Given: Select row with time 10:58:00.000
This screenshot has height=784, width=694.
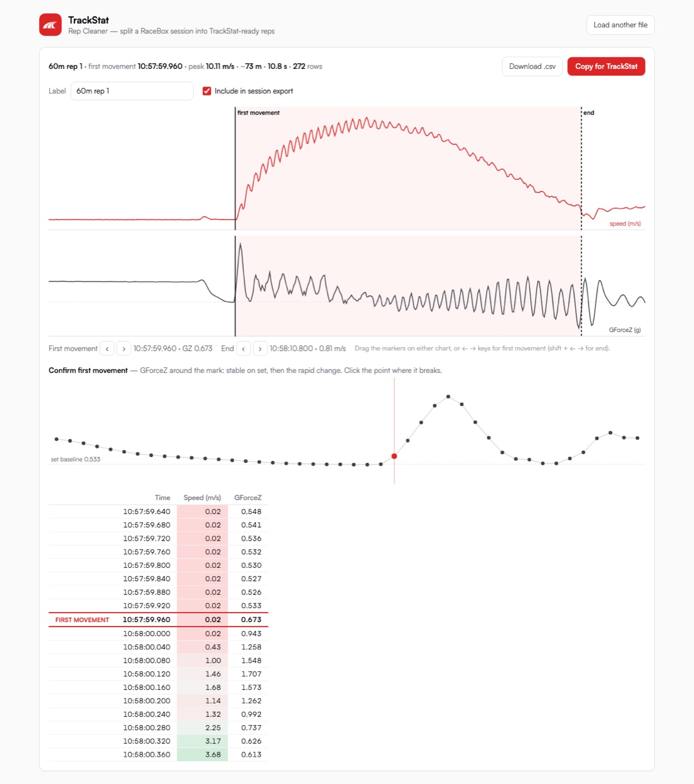Looking at the screenshot, I should click(158, 634).
